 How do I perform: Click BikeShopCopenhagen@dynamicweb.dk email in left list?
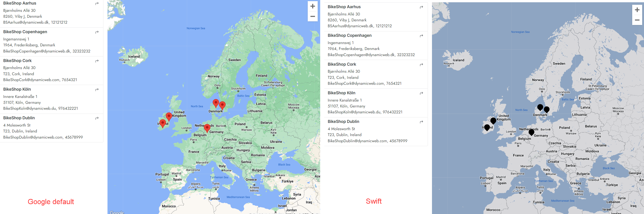37,51
